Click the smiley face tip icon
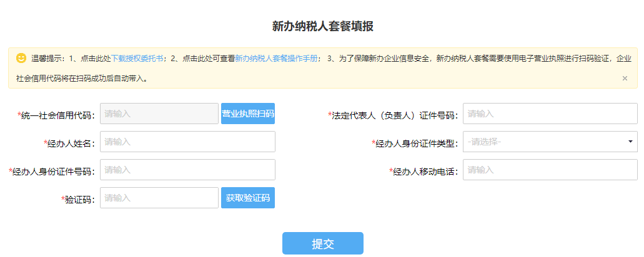Viewport: 644px width, 257px height. [x=21, y=58]
